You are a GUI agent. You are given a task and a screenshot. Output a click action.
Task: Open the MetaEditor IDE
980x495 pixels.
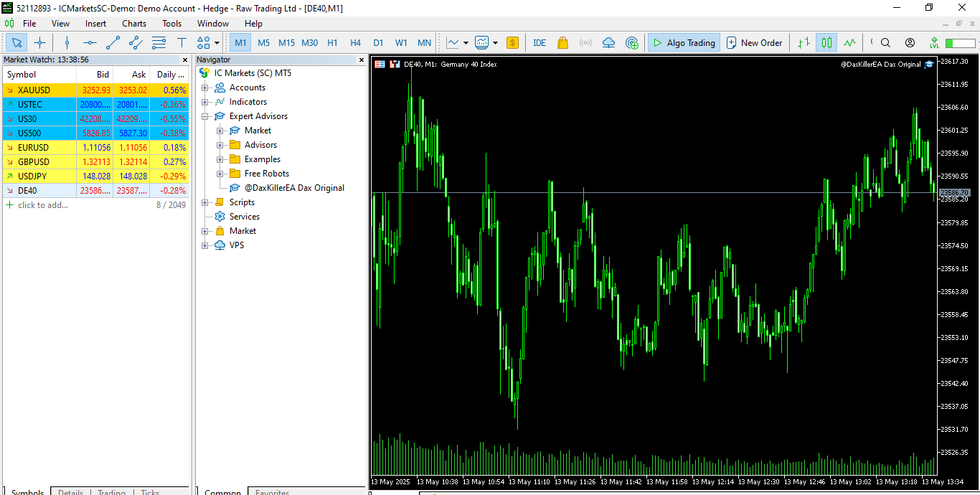[x=540, y=43]
